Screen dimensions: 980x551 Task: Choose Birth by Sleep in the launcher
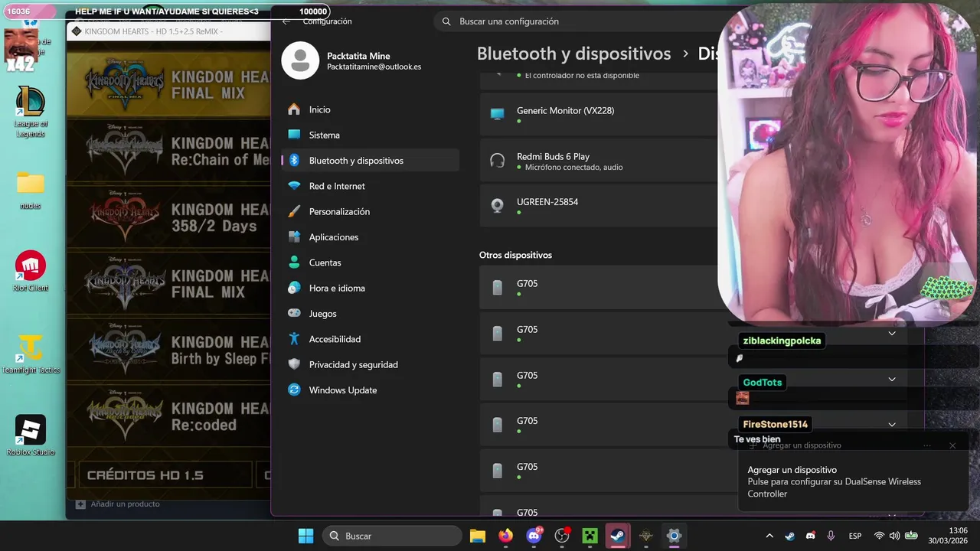168,350
